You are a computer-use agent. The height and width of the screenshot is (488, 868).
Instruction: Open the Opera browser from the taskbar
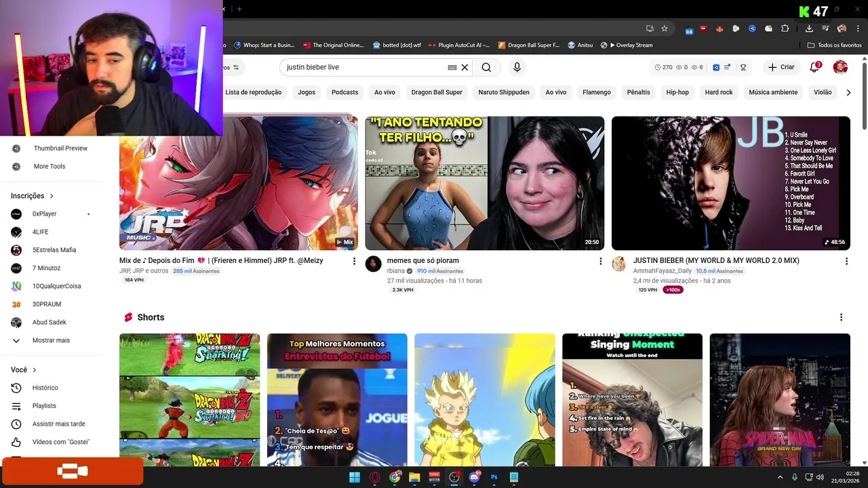(374, 477)
